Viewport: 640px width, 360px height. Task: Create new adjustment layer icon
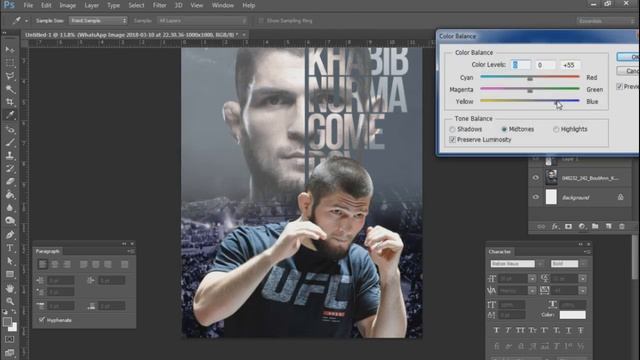[582, 227]
